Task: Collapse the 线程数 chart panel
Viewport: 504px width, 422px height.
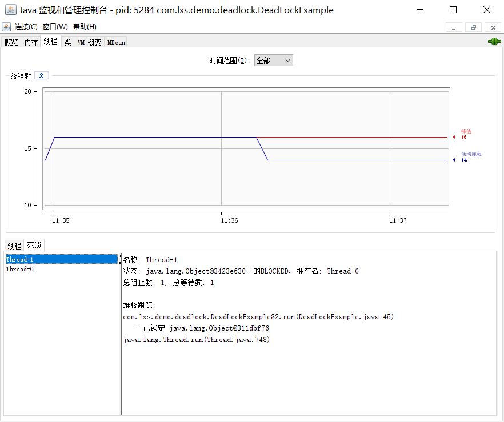Action: (42, 75)
